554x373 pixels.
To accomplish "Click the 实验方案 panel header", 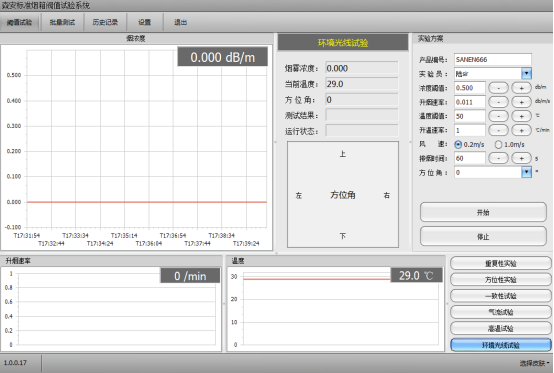I will click(x=431, y=39).
